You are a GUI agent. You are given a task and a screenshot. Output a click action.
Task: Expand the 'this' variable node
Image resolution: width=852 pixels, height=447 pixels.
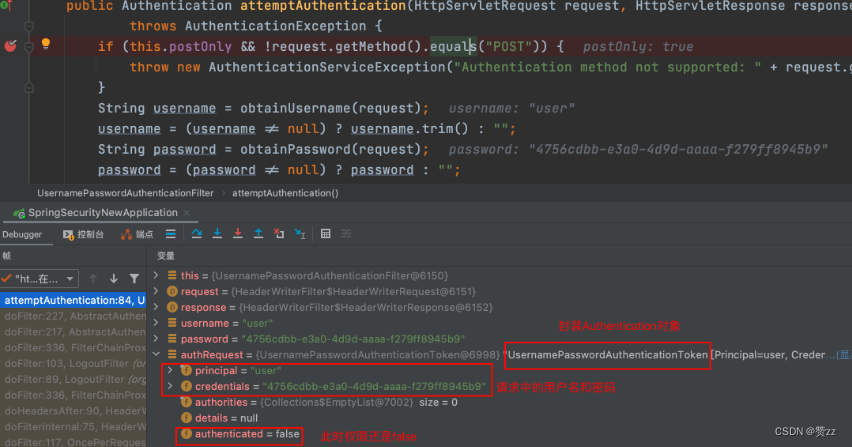click(x=156, y=275)
